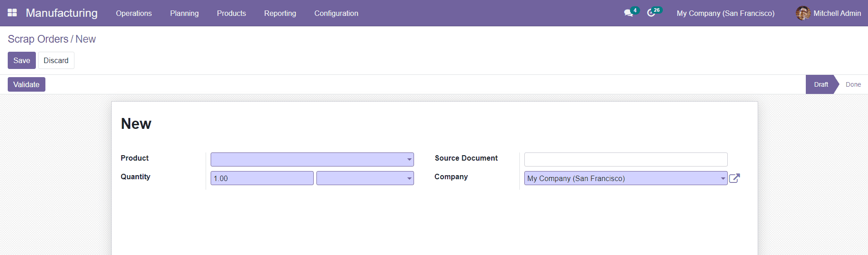Open the Operations menu
The height and width of the screenshot is (255, 868).
point(134,13)
